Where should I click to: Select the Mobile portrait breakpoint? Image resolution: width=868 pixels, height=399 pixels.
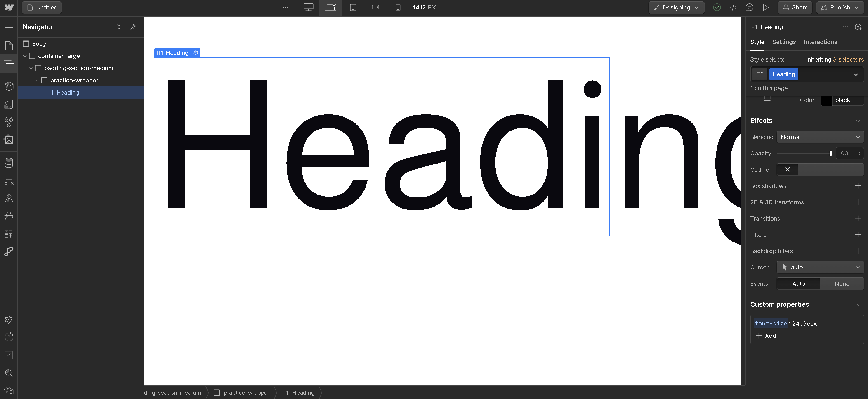coord(398,7)
